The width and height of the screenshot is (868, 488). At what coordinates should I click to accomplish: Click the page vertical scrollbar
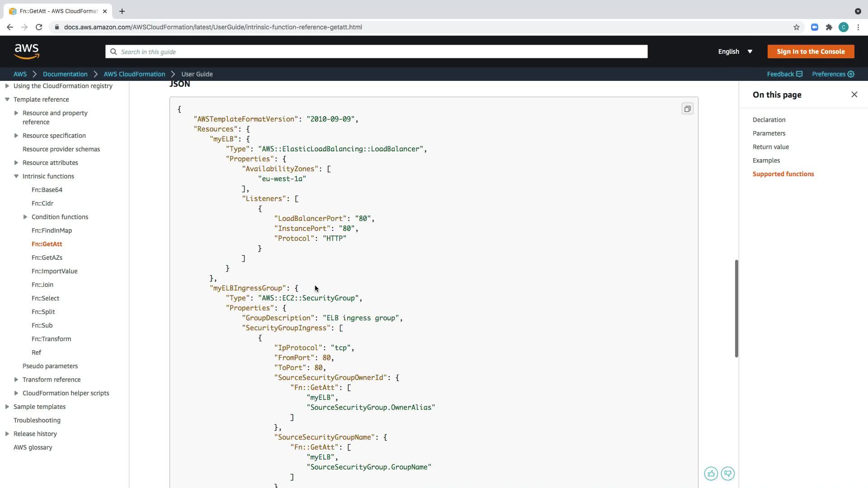coord(736,308)
